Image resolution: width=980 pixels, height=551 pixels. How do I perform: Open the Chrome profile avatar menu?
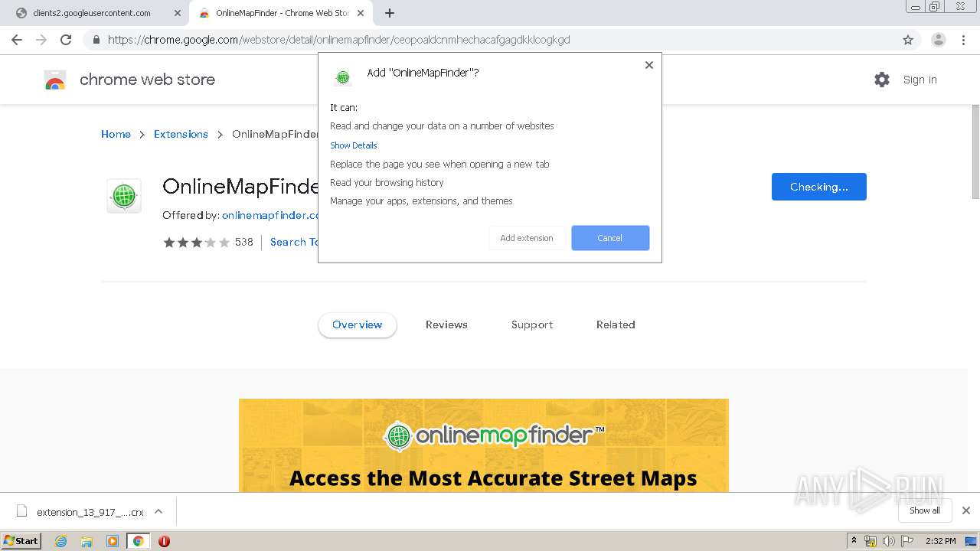point(938,40)
